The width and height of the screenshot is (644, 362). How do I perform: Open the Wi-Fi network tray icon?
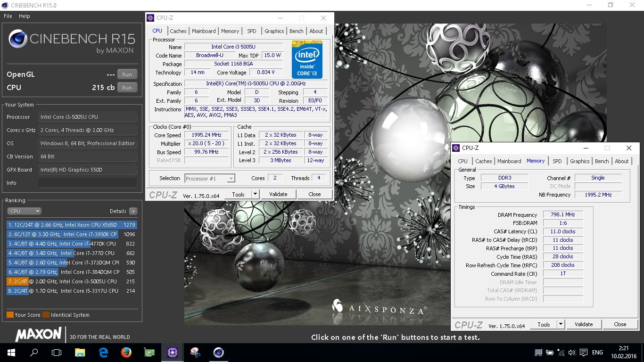561,352
